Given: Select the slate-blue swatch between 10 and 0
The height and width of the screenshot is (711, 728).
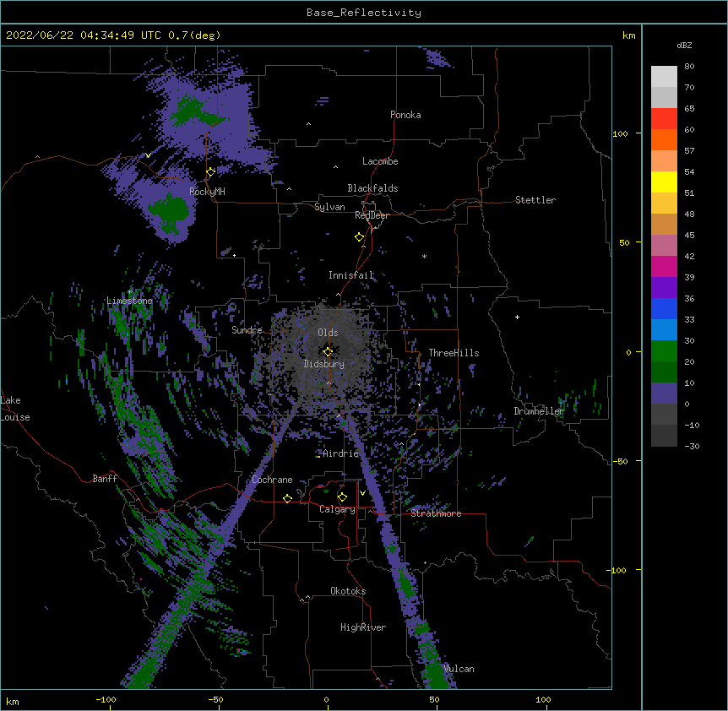Looking at the screenshot, I should pos(664,393).
